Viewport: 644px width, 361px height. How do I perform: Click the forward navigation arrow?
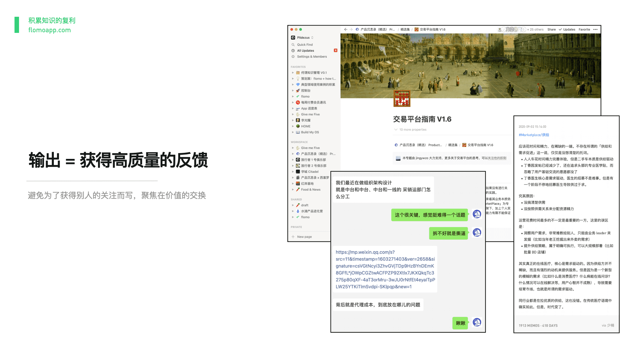(x=351, y=29)
